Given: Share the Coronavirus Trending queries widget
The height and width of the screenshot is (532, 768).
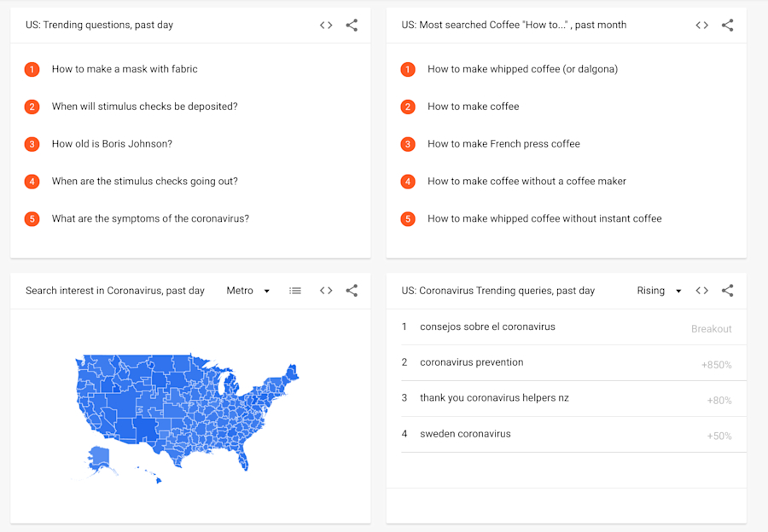Looking at the screenshot, I should 727,290.
